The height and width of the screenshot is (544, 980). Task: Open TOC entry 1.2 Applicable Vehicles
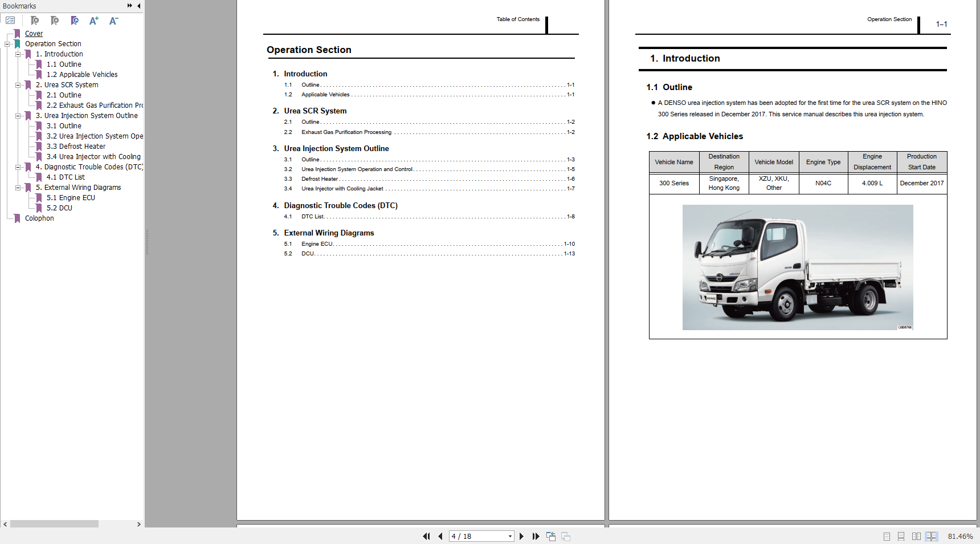429,95
